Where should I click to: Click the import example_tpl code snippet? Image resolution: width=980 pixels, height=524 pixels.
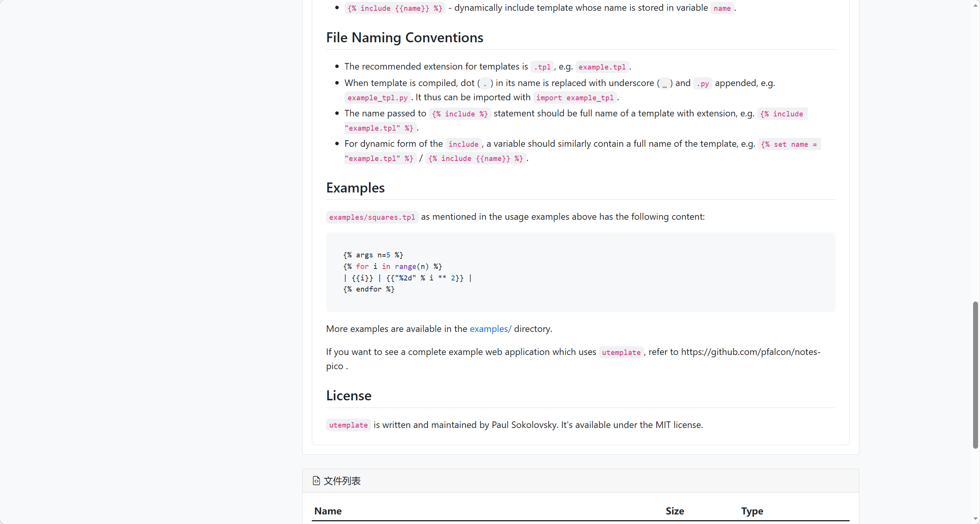pyautogui.click(x=575, y=98)
